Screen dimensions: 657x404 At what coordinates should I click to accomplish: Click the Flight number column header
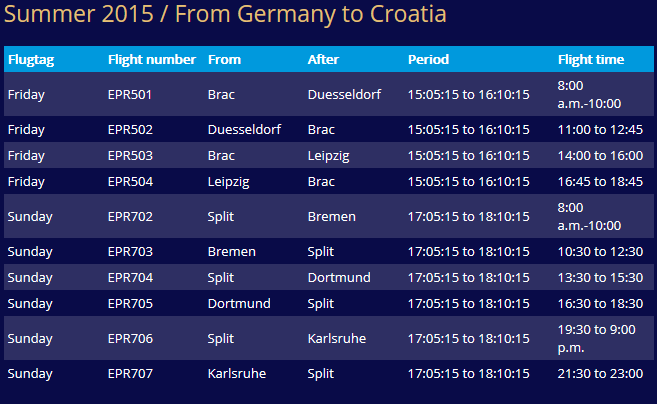click(x=152, y=60)
